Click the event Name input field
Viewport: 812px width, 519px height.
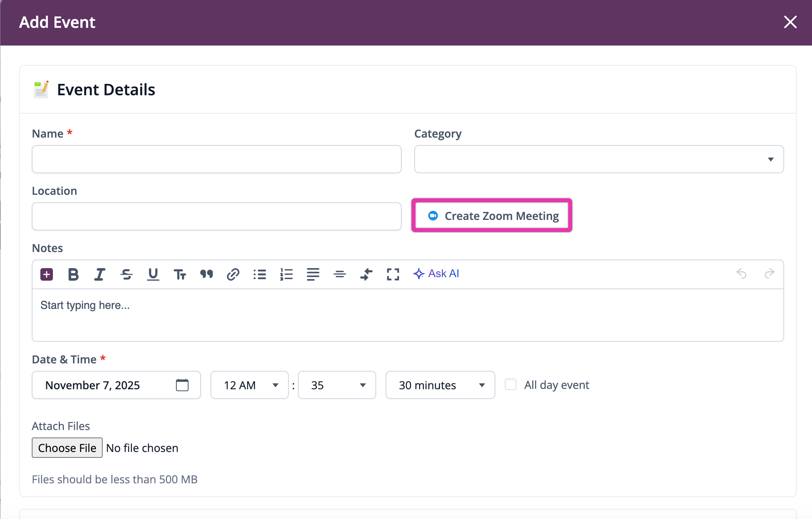(x=217, y=159)
